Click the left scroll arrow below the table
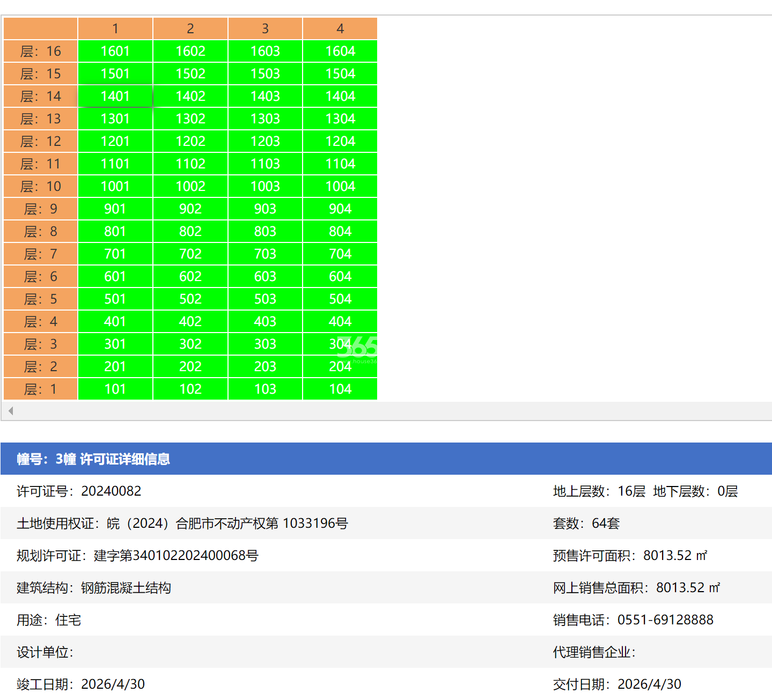Image resolution: width=772 pixels, height=700 pixels. 10,411
